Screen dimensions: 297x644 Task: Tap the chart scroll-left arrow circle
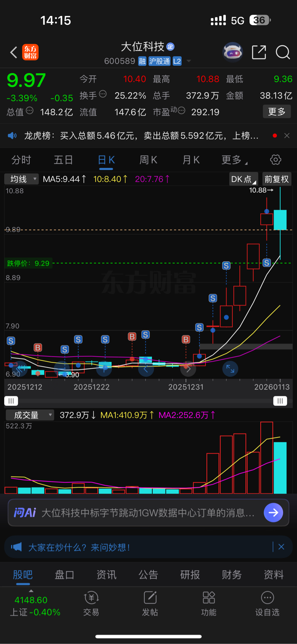click(x=146, y=369)
